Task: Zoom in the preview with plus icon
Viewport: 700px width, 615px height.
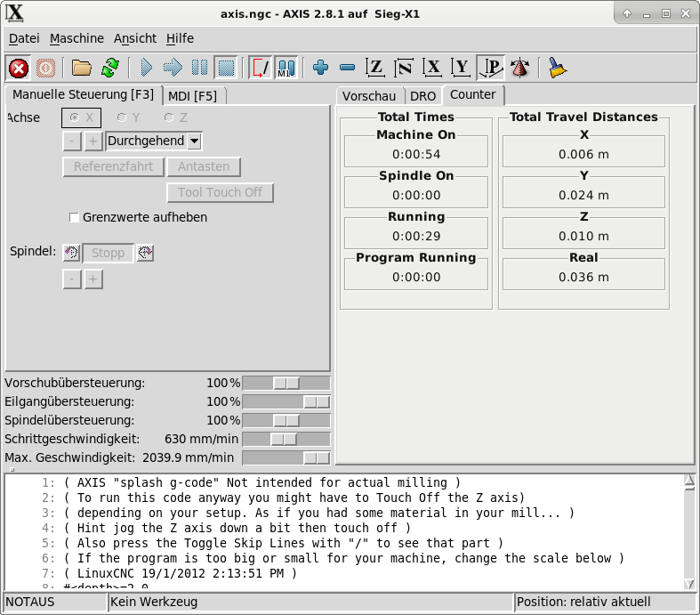Action: [x=320, y=68]
